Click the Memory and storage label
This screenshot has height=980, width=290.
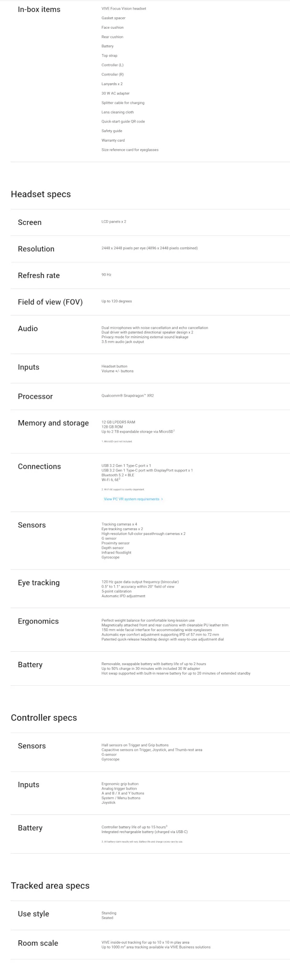click(x=54, y=423)
